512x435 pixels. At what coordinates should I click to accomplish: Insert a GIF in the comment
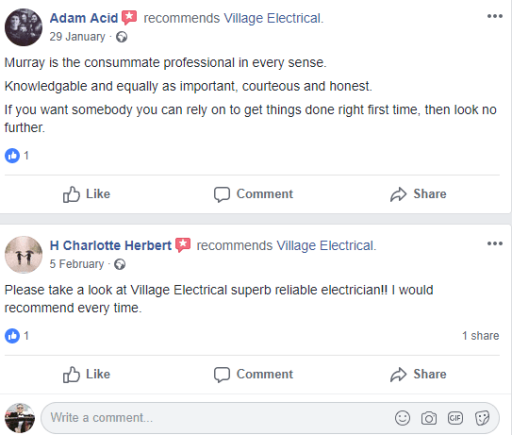point(455,418)
